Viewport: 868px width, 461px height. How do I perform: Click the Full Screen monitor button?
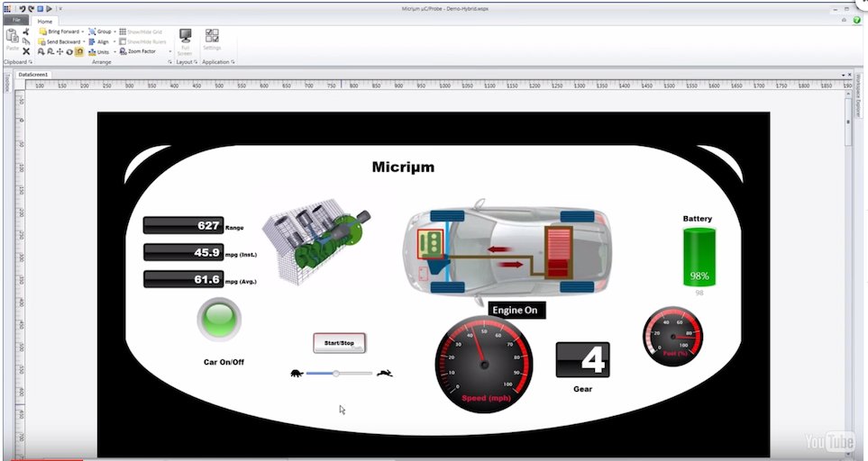[185, 42]
